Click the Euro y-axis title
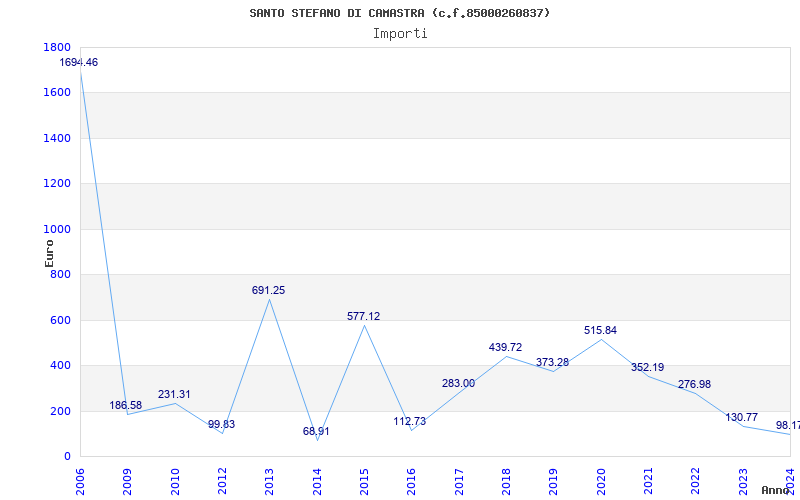 tap(49, 252)
